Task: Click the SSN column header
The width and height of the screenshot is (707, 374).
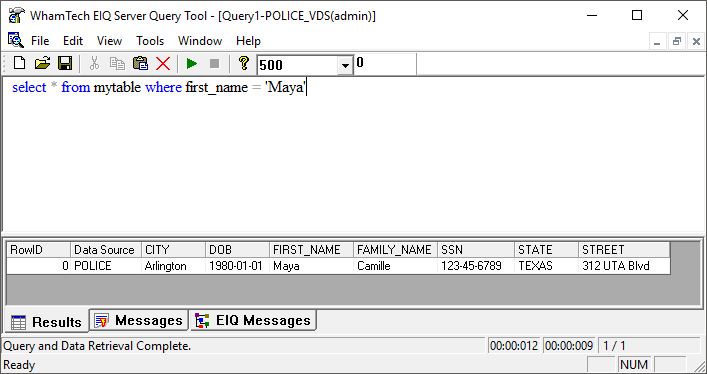Action: click(x=476, y=250)
